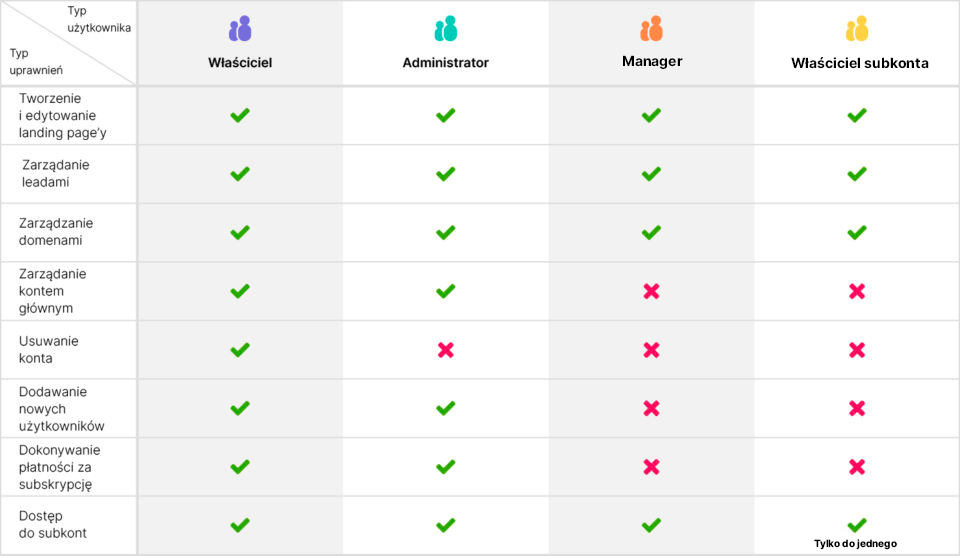Click the orange Manager user icon
The width and height of the screenshot is (960, 556).
[x=651, y=29]
